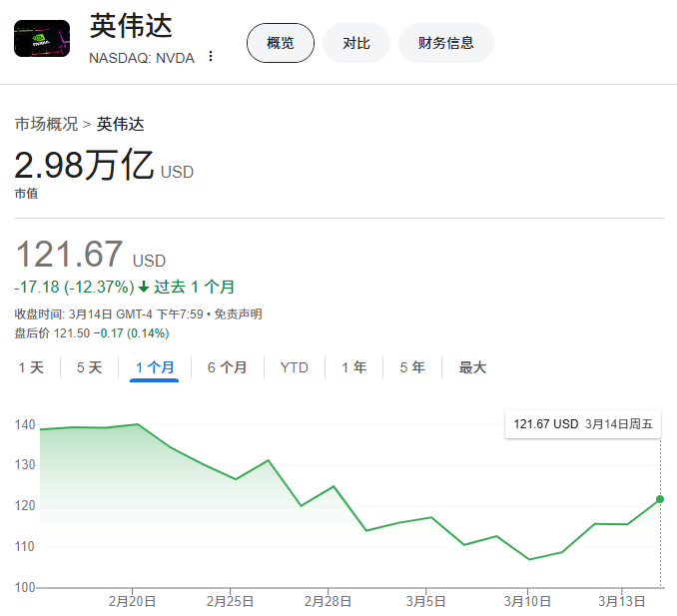
Task: Select the 6 个月 time range
Action: coord(227,367)
